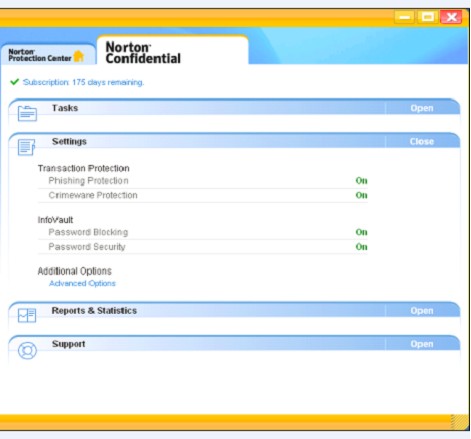Click the orange home icon

[79, 56]
